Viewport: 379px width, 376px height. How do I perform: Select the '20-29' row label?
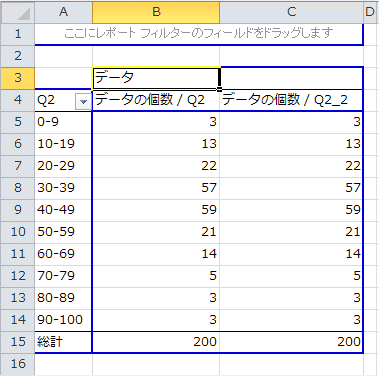tap(63, 166)
